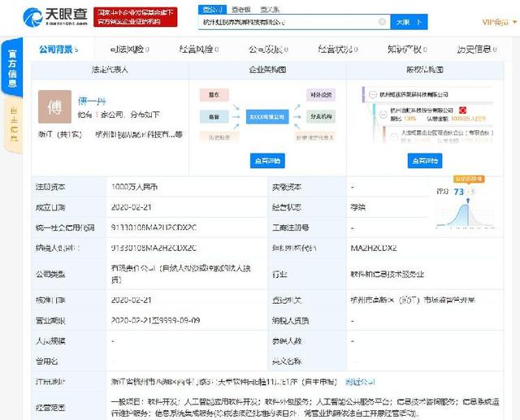Click the 法定代表人 column header

click(x=110, y=70)
